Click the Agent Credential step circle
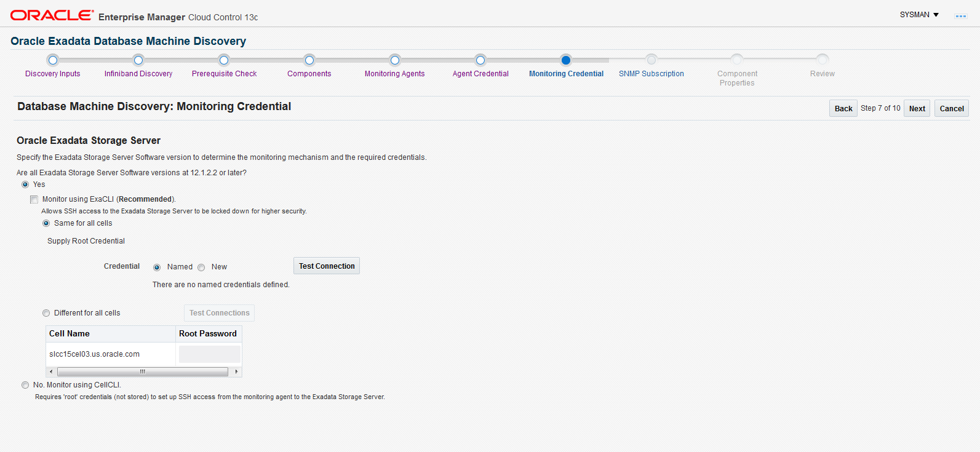This screenshot has width=980, height=452. pos(480,60)
